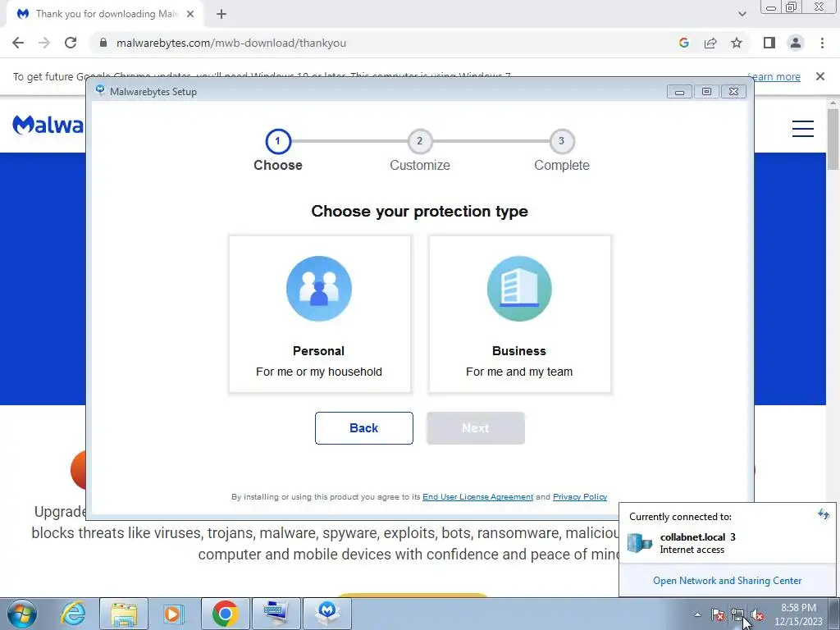
Task: Launch Internet Explorer from taskbar
Action: pos(73,614)
